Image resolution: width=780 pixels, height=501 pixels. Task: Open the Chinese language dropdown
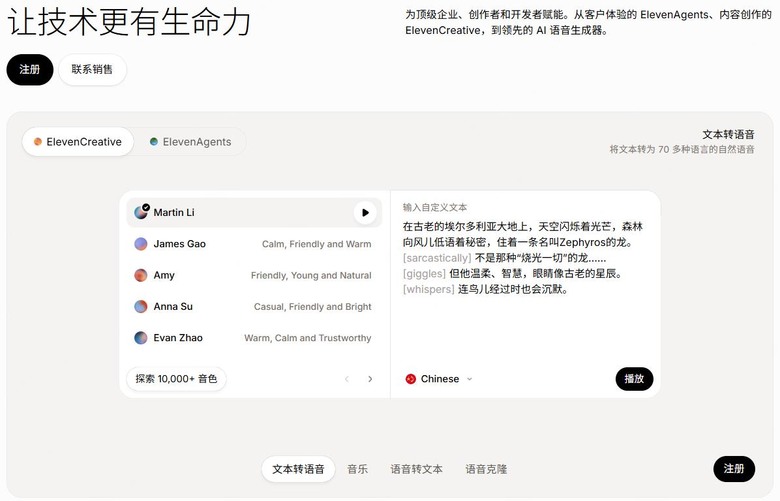click(439, 379)
